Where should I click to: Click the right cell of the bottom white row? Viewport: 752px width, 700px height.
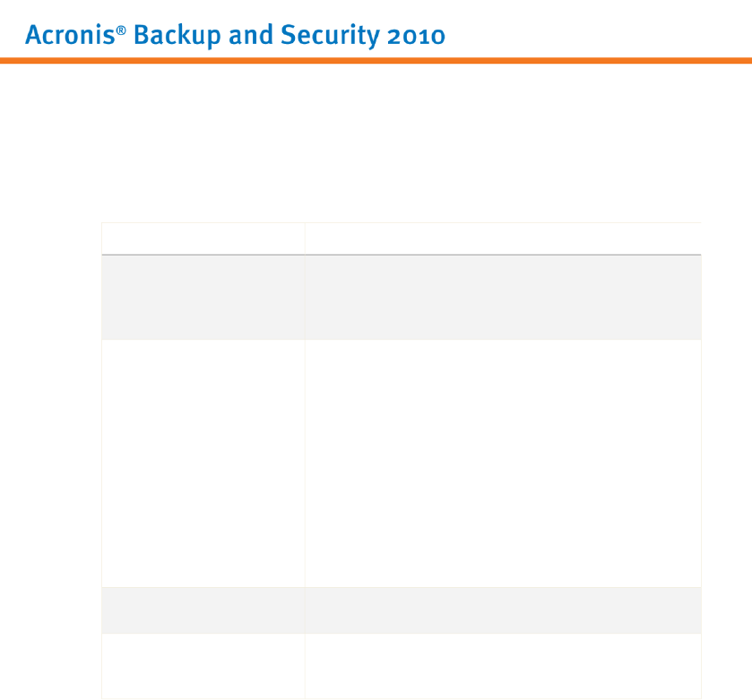502,666
